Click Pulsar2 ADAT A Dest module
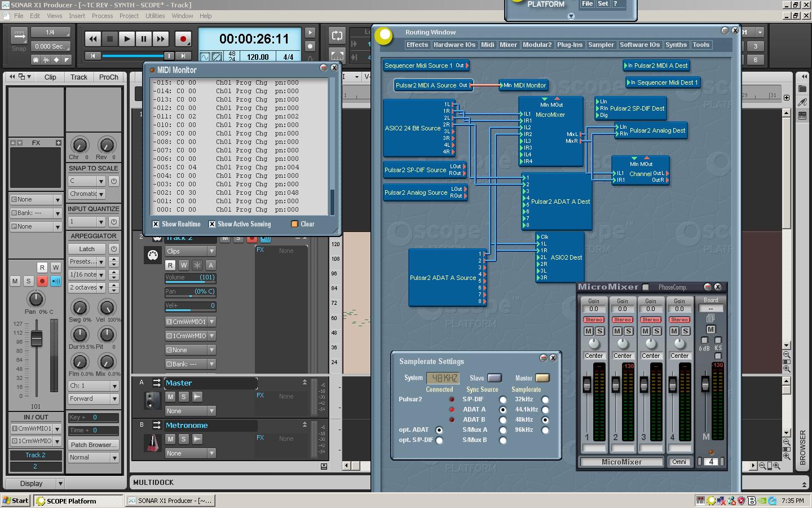Image resolution: width=812 pixels, height=508 pixels. (x=557, y=202)
